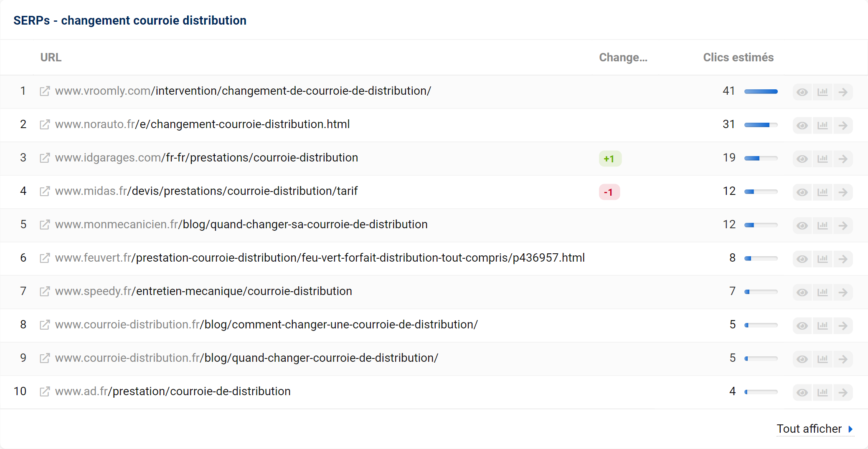Click eye icon in idgarages.com row
Viewport: 868px width, 449px height.
[802, 159]
